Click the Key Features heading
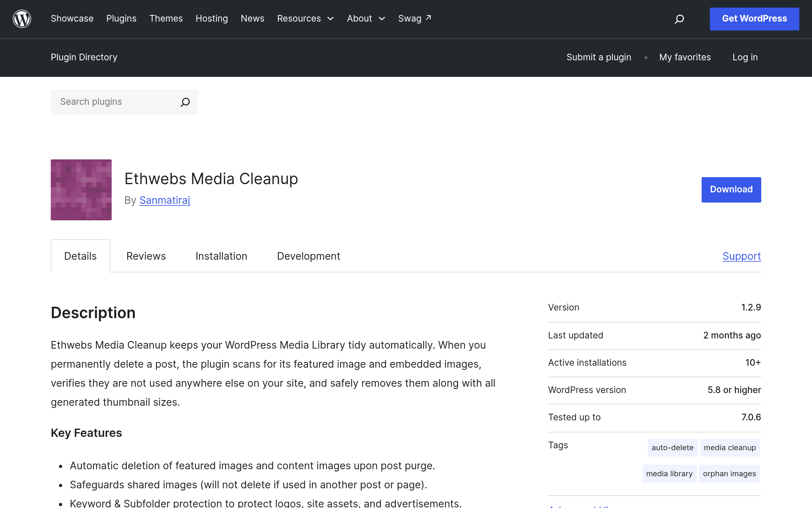The width and height of the screenshot is (812, 508). point(86,433)
